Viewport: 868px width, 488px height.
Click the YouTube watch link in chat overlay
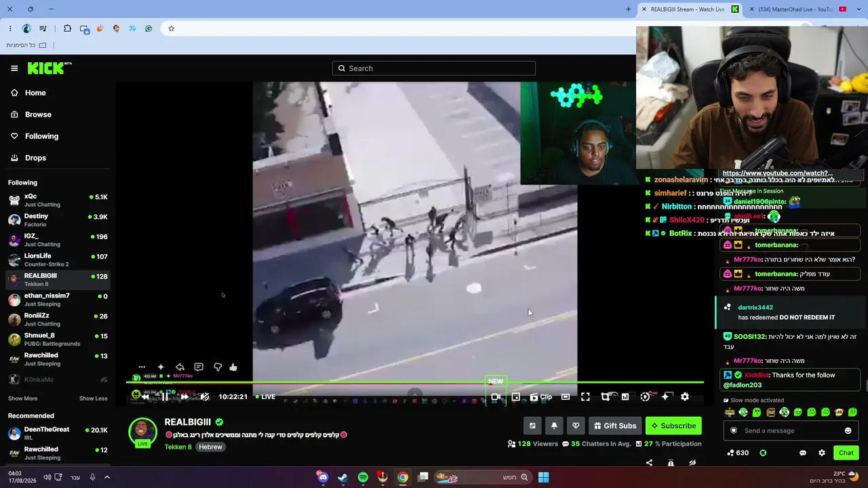click(777, 174)
